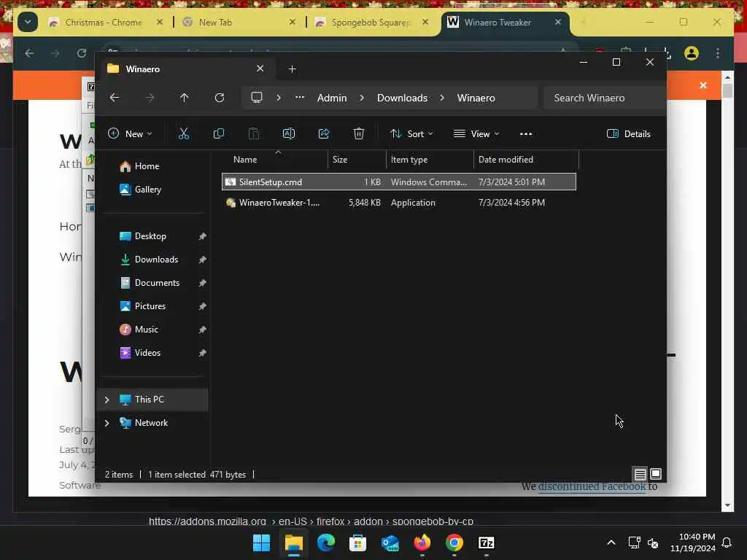This screenshot has height=560, width=747.
Task: Refresh the Winaero folder view
Action: coord(219,98)
